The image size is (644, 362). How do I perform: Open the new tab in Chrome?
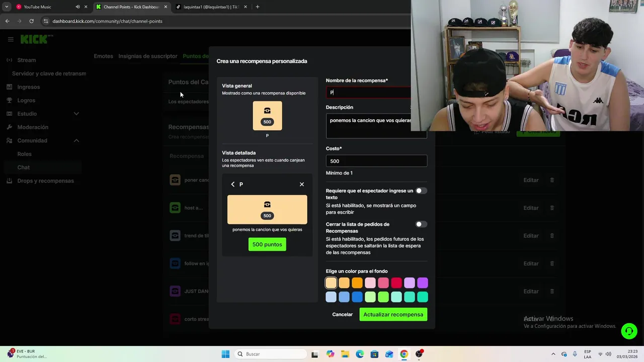pos(257,7)
